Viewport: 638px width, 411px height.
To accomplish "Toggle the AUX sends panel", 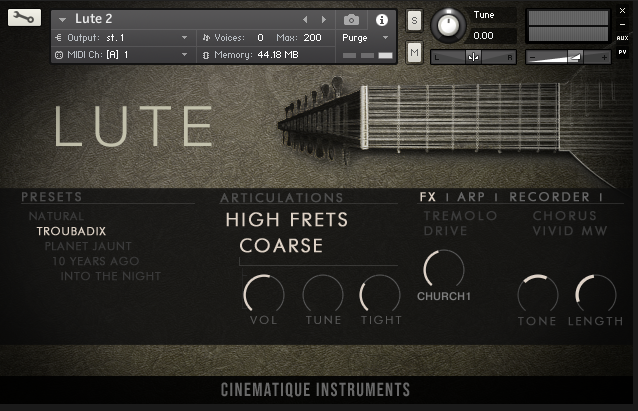I will coord(623,38).
